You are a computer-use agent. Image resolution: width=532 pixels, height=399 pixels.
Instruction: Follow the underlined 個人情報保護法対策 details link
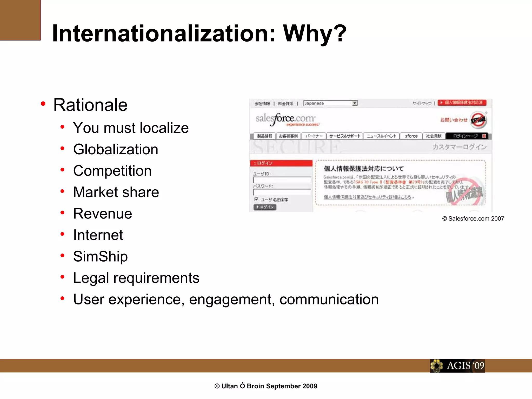pyautogui.click(x=367, y=197)
